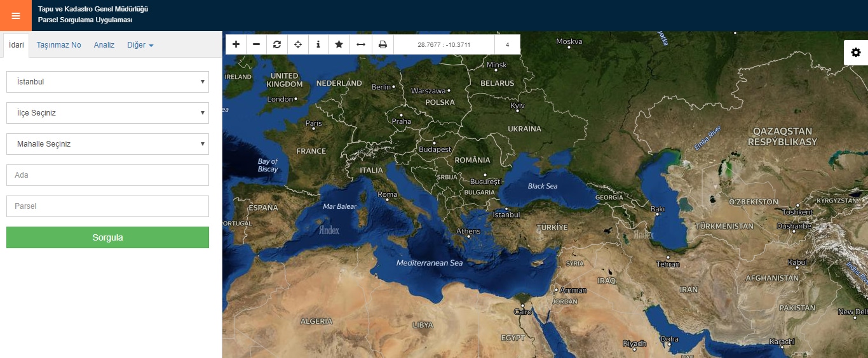
Task: Open the info tool in map toolbar
Action: 318,44
